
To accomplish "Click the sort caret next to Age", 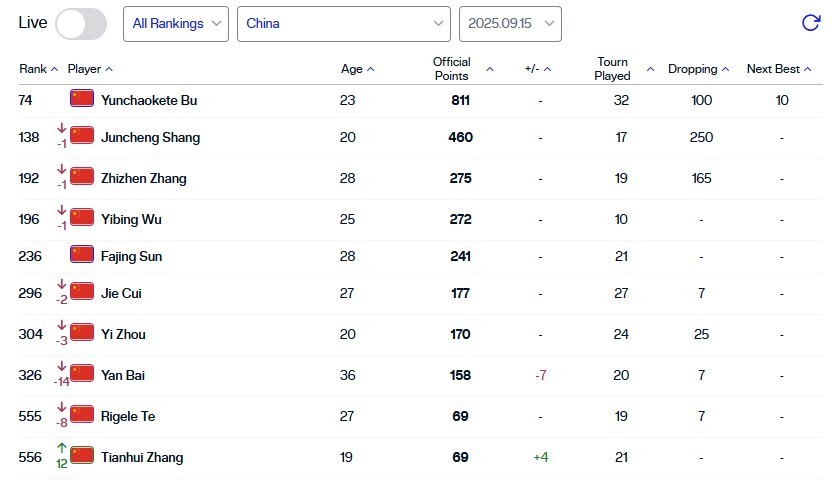I will click(x=371, y=69).
